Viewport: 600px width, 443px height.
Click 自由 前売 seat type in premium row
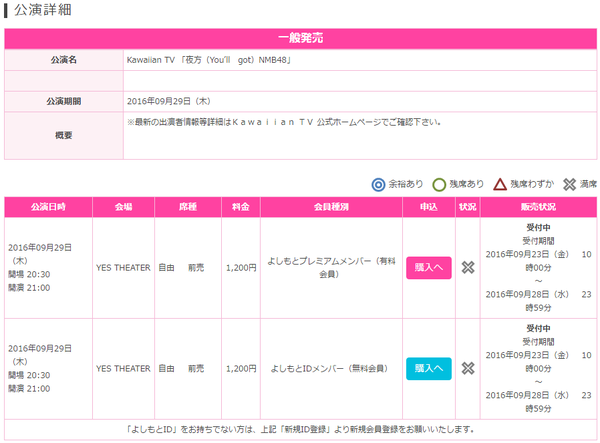(x=181, y=268)
